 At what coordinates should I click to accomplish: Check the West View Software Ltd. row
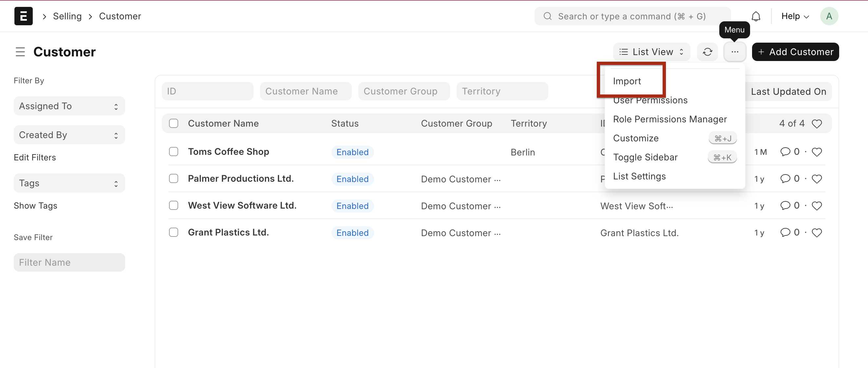point(174,205)
